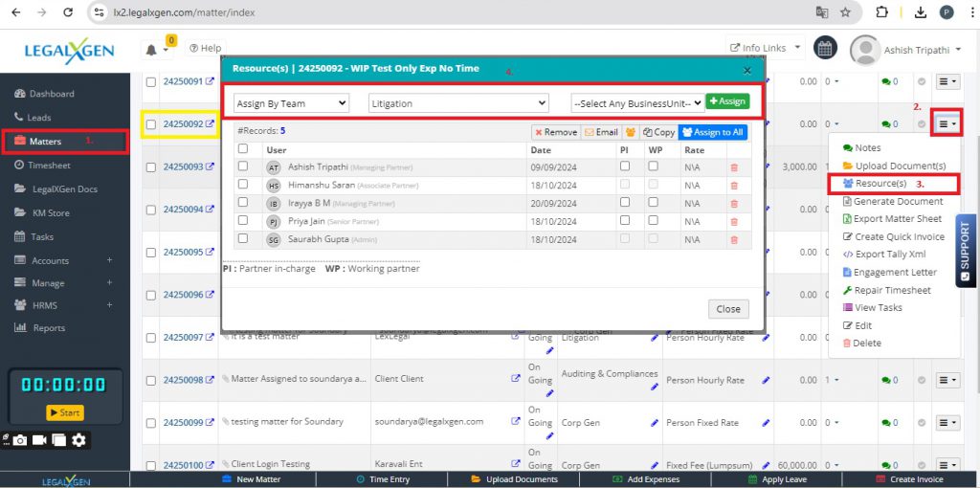
Task: Start the timer with Start button
Action: [64, 412]
